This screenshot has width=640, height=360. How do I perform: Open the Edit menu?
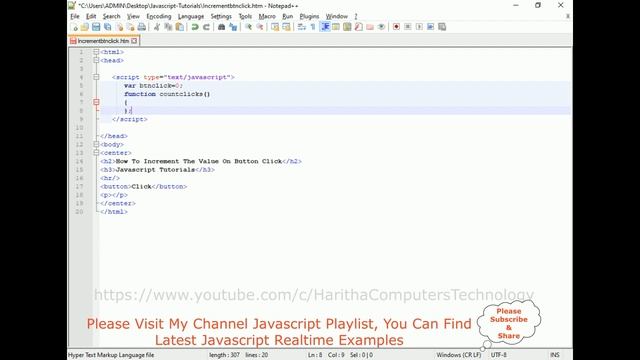[x=91, y=16]
